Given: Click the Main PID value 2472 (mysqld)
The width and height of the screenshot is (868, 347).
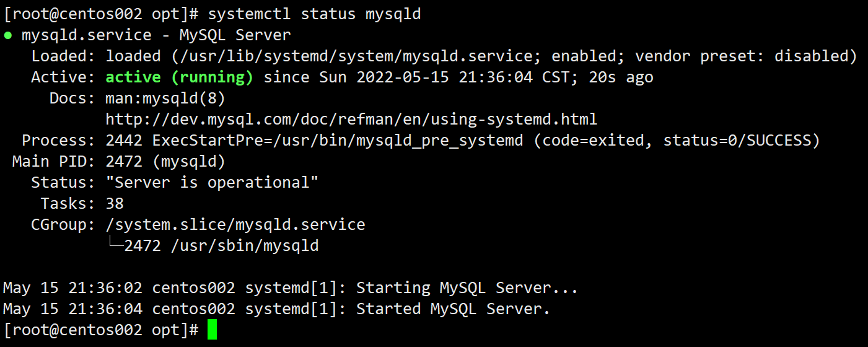Looking at the screenshot, I should (x=165, y=162).
